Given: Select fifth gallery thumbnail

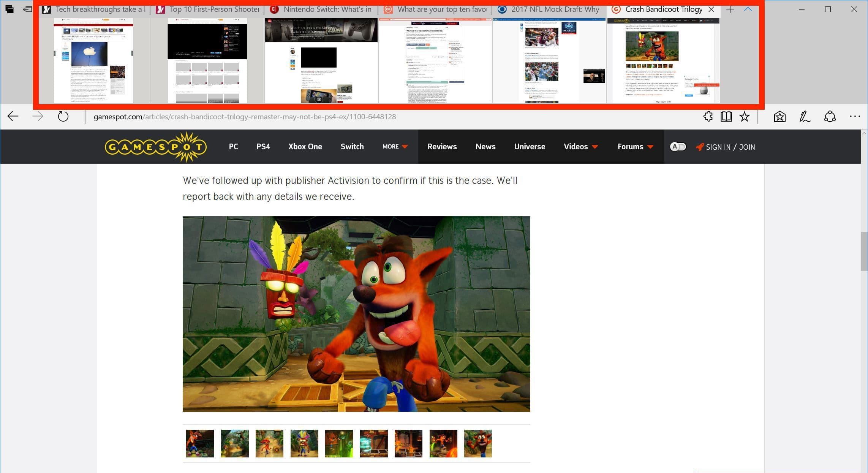Looking at the screenshot, I should click(x=339, y=443).
